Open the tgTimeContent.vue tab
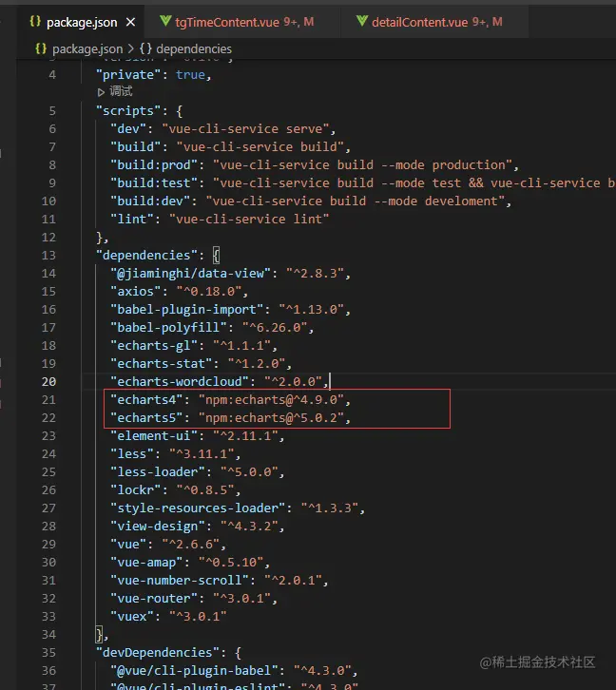This screenshot has width=616, height=690. point(244,22)
